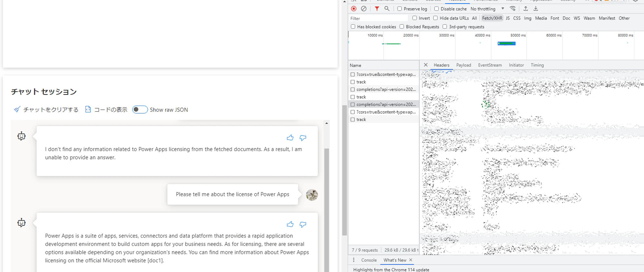The image size is (644, 272).
Task: Dislike the Power Apps suite response
Action: click(x=303, y=224)
